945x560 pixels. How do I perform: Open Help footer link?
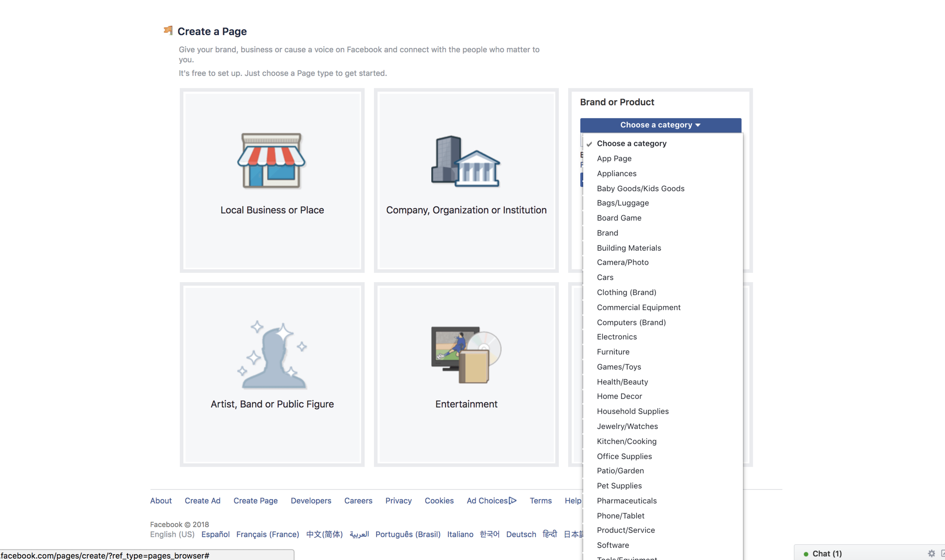(x=573, y=500)
